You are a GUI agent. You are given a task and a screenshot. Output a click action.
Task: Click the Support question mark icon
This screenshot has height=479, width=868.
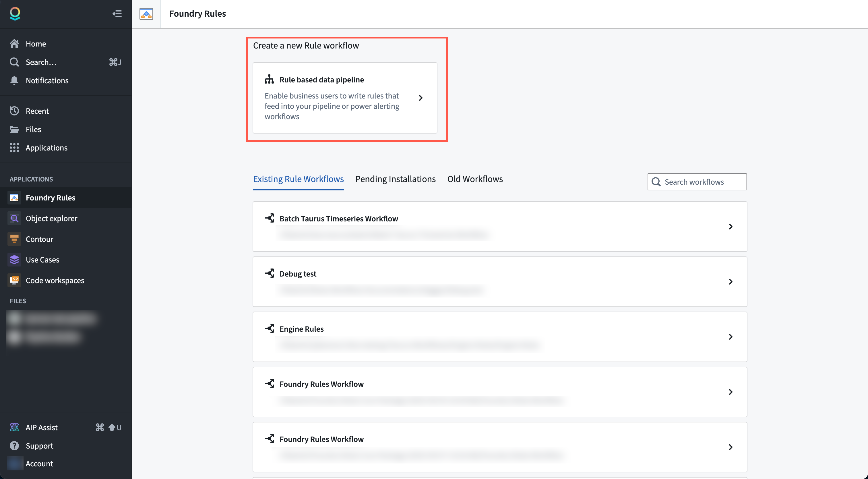(x=14, y=446)
